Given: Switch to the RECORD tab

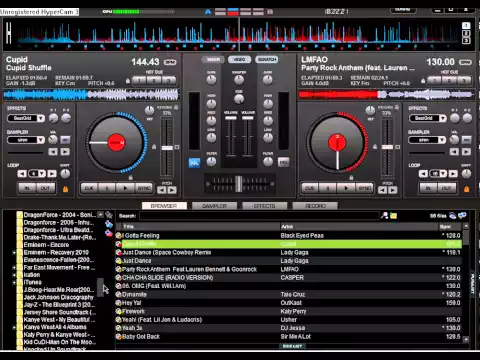Looking at the screenshot, I should tap(315, 206).
